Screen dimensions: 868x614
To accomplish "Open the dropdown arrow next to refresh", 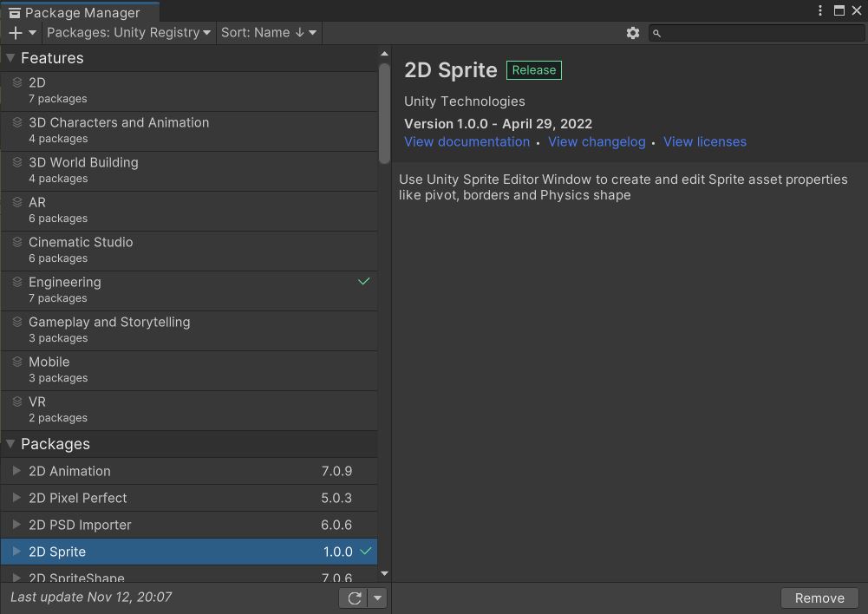I will point(377,598).
